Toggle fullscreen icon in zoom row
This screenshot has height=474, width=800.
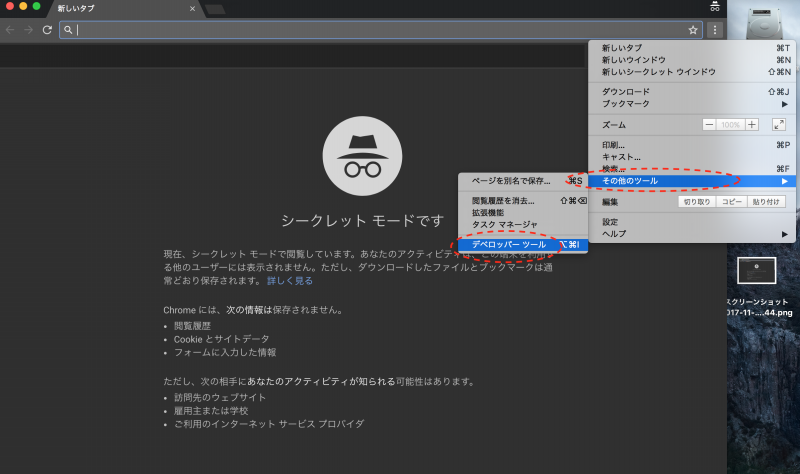point(779,124)
